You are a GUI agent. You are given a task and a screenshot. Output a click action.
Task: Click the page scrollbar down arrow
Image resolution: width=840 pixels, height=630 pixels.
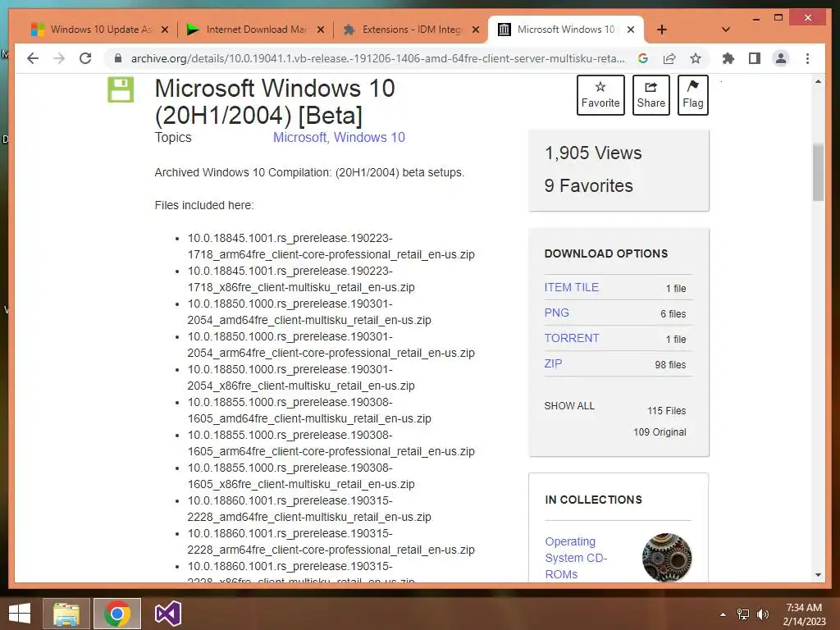(x=818, y=575)
